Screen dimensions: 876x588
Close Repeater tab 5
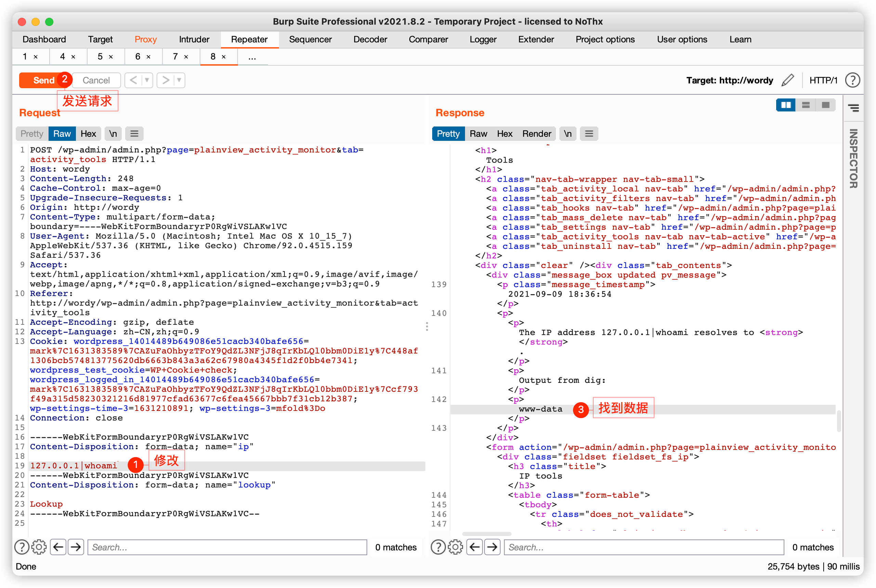pyautogui.click(x=111, y=57)
